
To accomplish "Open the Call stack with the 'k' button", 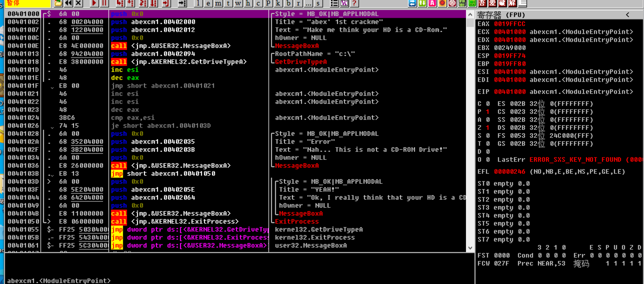I will 278,3.
